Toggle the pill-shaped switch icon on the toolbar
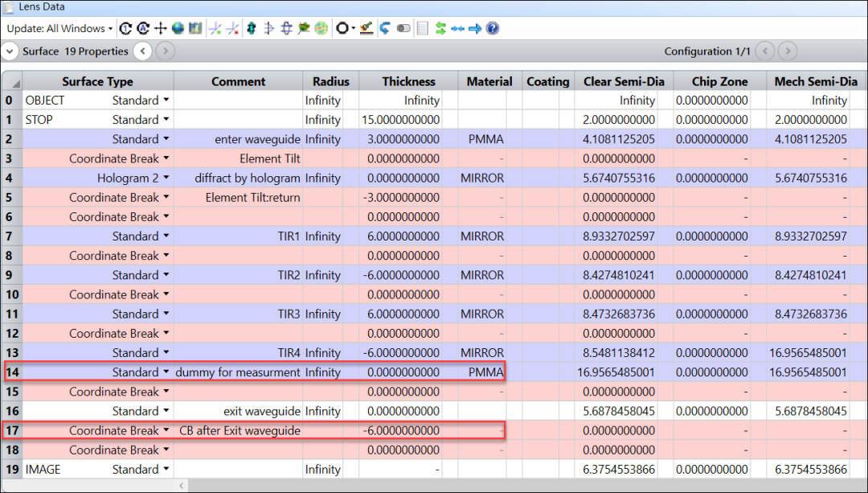The image size is (868, 493). 403,28
